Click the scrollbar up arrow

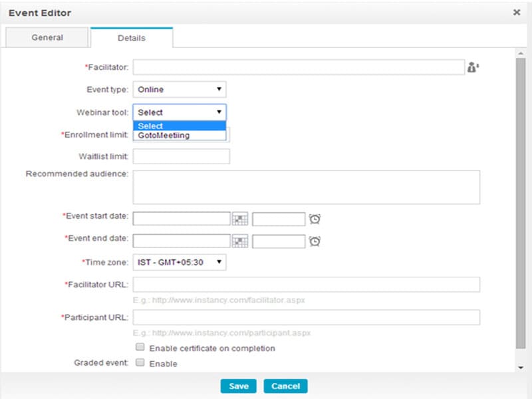click(x=520, y=53)
